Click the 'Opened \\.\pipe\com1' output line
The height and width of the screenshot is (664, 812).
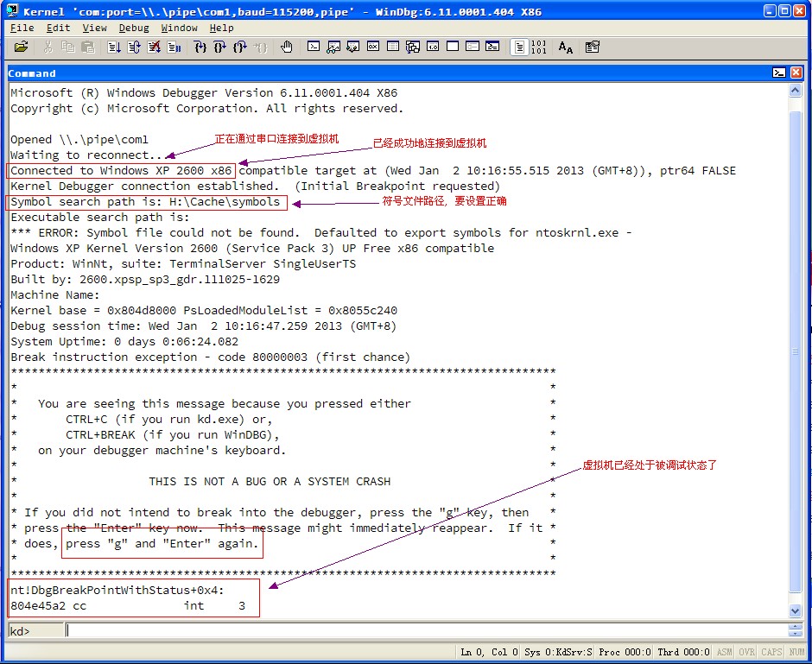coord(79,140)
